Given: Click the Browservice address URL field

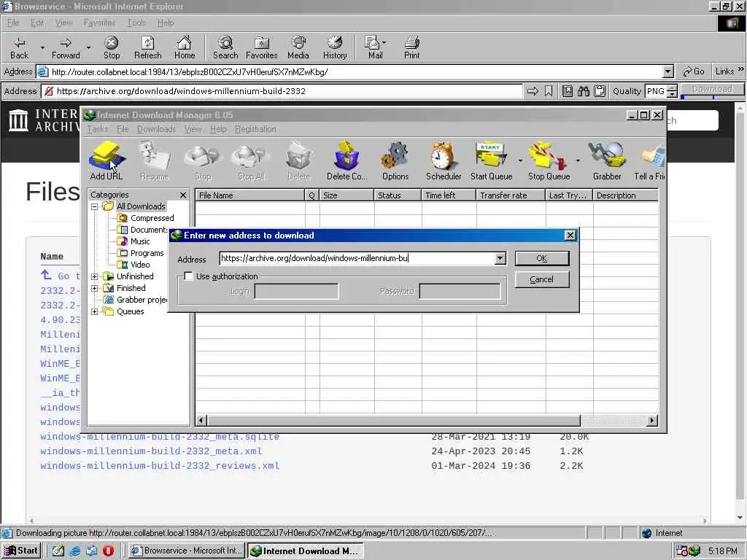Looking at the screenshot, I should tap(289, 91).
